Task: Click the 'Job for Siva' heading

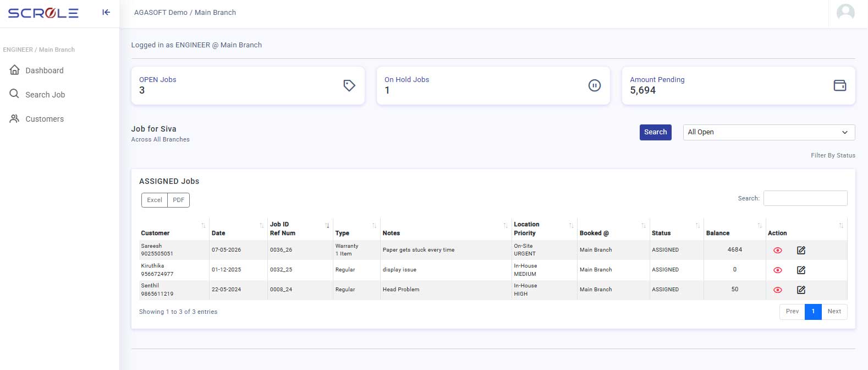Action: [153, 129]
